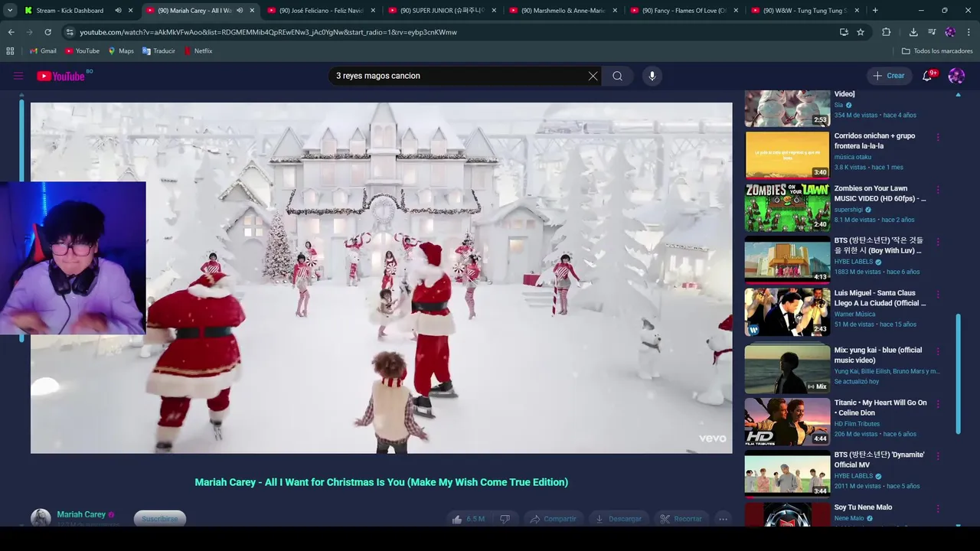Open options menu for Luis Miguel Santa Claus

(x=938, y=295)
